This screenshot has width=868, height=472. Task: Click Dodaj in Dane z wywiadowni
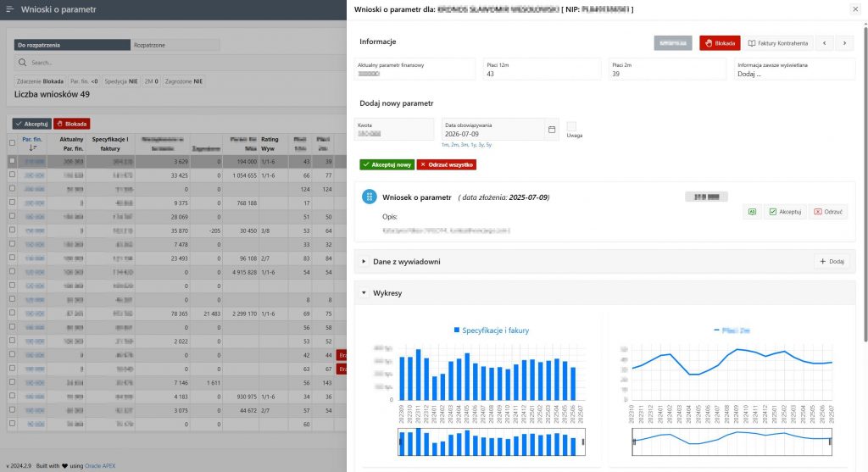click(x=832, y=262)
